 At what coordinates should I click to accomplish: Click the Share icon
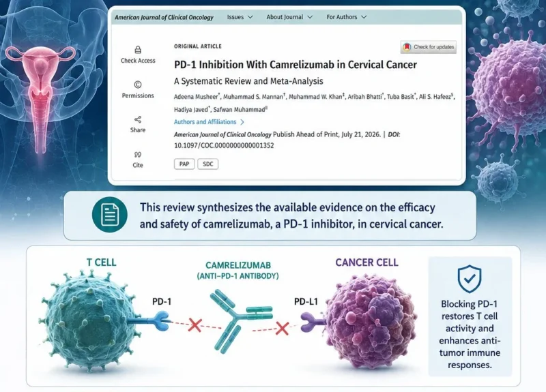pyautogui.click(x=138, y=120)
